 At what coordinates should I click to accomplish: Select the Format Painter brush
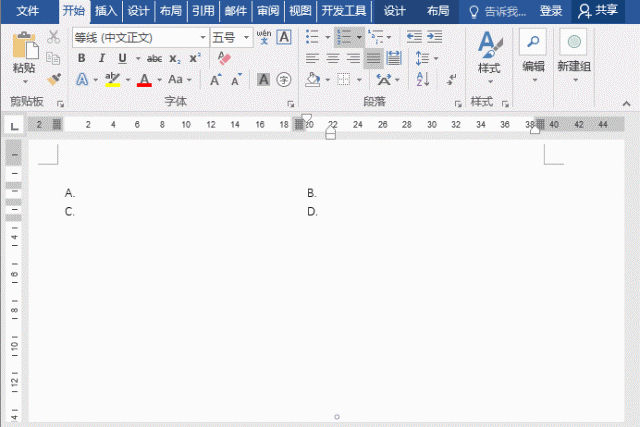tap(54, 79)
